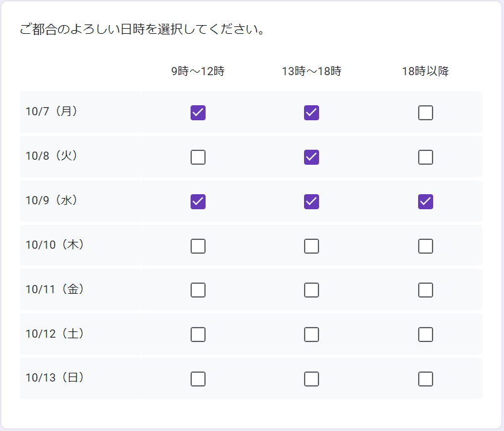Check 10/12（土） 18時以降 checkbox

pos(426,335)
